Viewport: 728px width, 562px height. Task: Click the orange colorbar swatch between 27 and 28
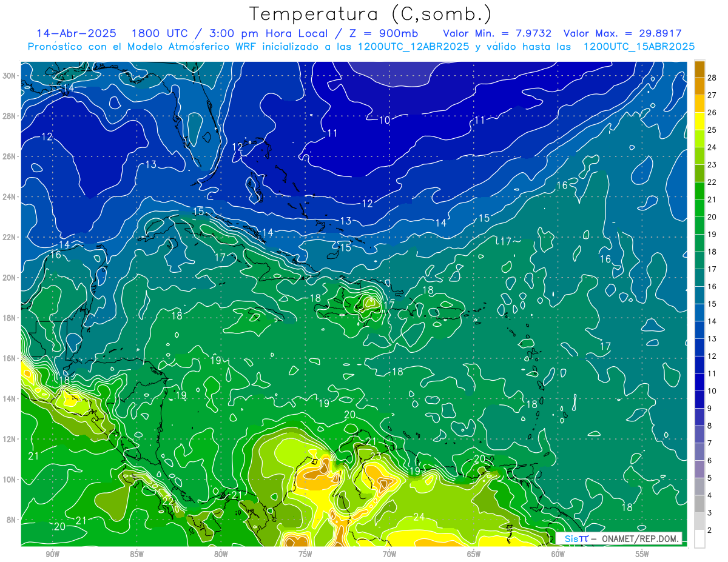[699, 86]
